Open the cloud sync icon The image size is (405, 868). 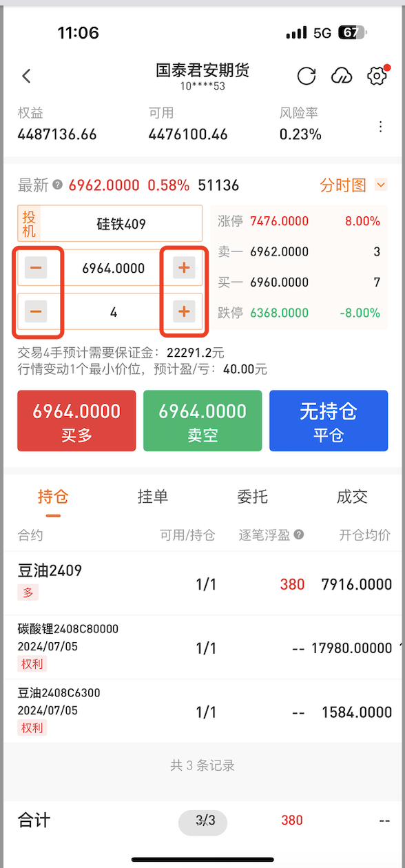342,76
